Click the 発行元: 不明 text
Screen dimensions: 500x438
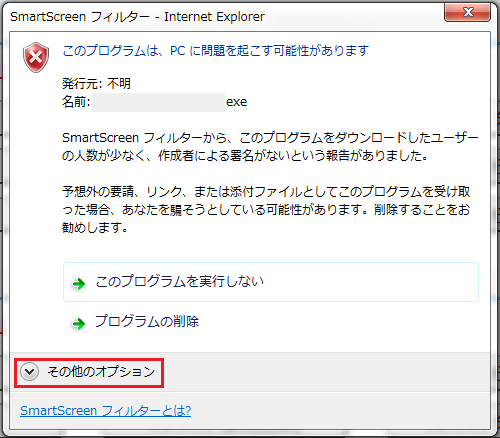coord(96,83)
